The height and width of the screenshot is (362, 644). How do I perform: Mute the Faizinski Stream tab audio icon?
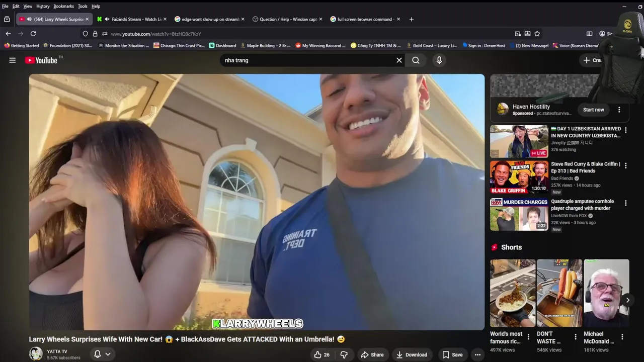[107, 19]
